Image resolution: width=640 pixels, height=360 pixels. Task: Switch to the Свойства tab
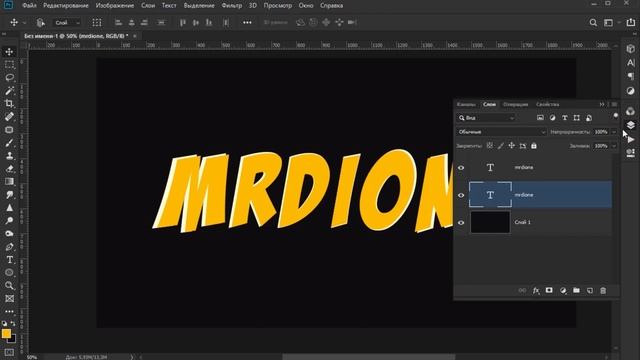547,104
